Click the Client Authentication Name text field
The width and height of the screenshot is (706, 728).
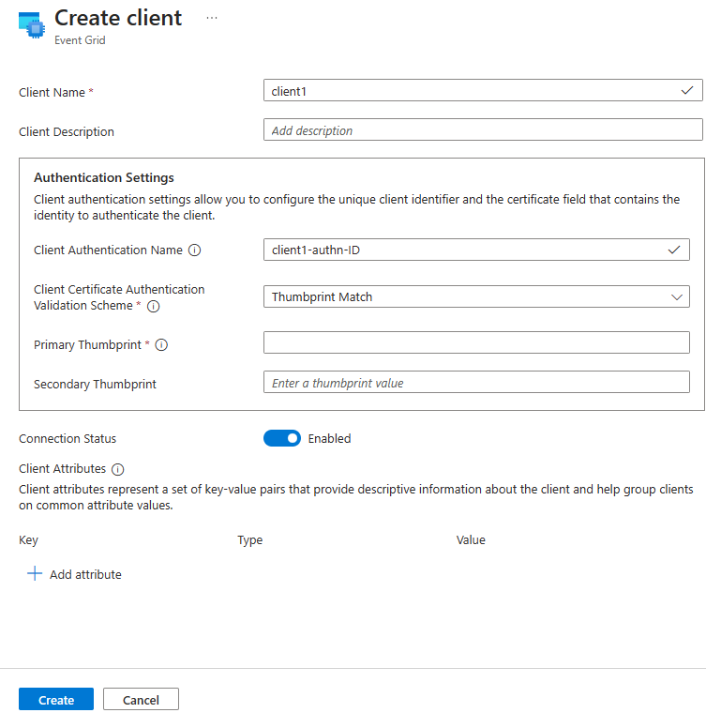pos(464,250)
